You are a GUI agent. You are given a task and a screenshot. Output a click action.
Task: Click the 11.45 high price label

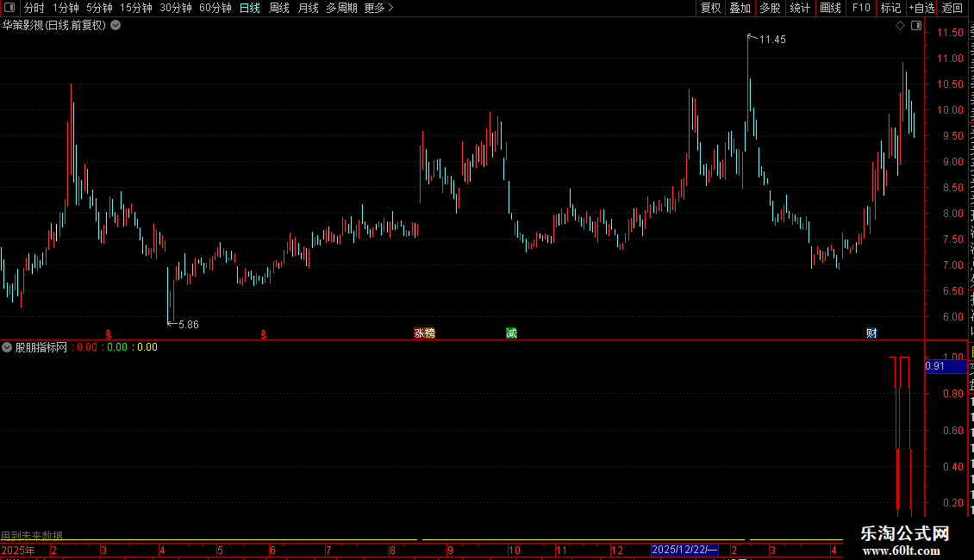pos(772,40)
